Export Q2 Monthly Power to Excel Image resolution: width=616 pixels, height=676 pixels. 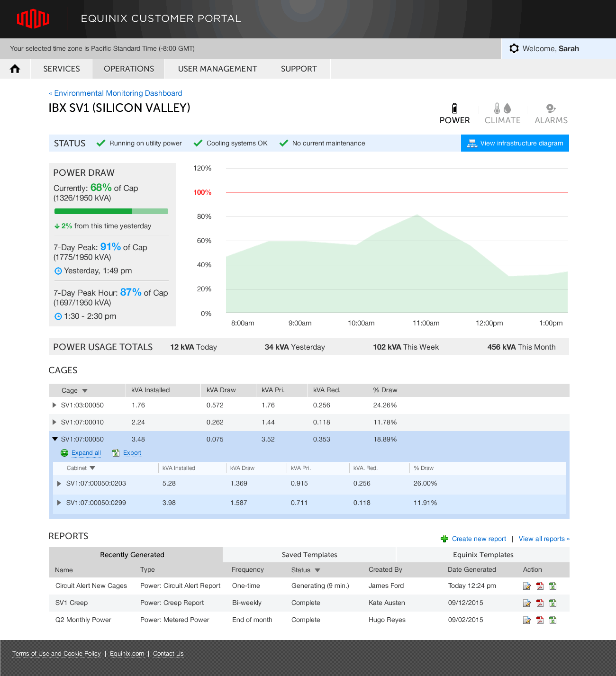tap(553, 620)
